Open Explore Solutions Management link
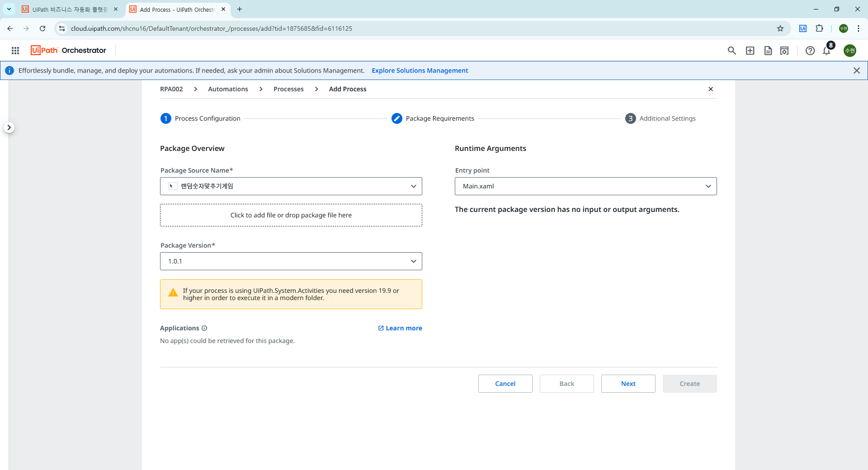Screen dimensions: 868x470 [420, 70]
